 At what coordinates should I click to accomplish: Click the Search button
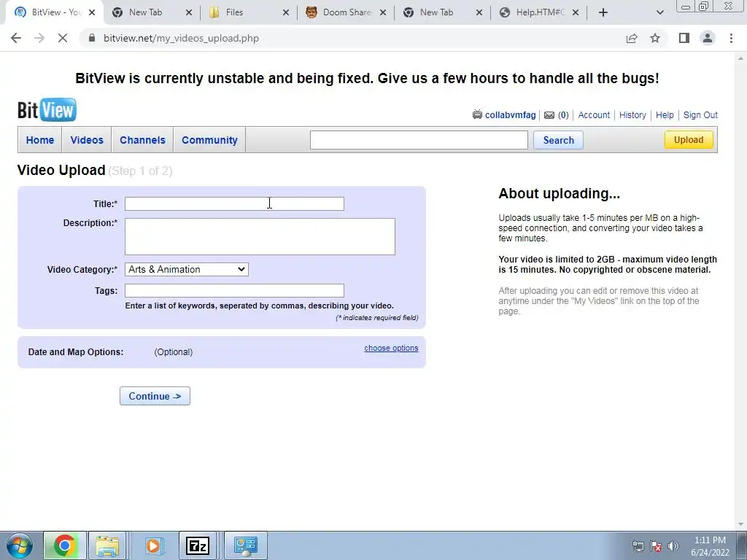click(558, 140)
